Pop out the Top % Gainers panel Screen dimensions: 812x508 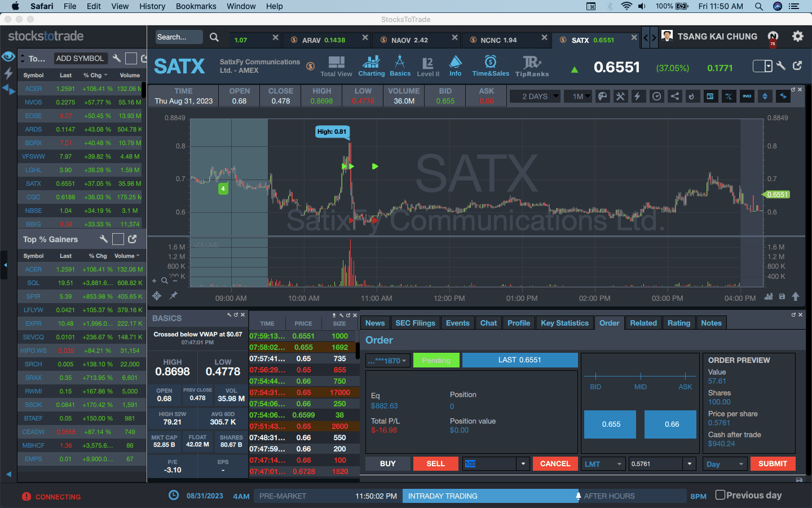pyautogui.click(x=133, y=239)
